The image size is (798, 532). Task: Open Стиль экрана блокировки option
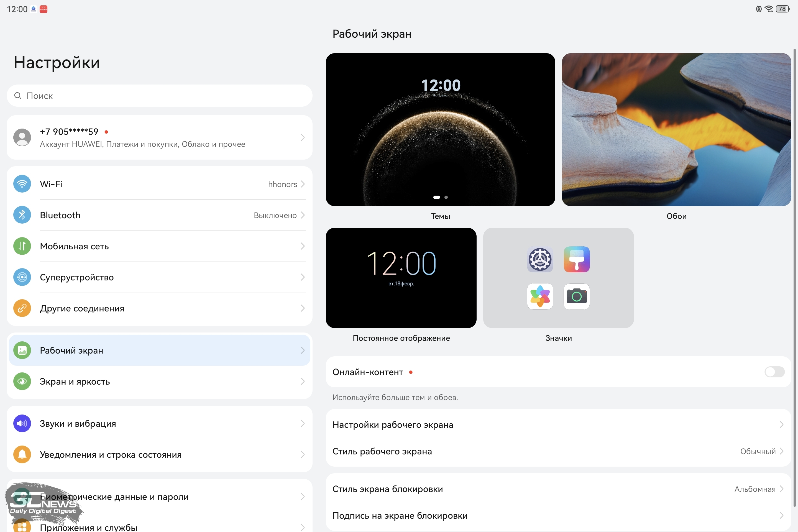pos(559,489)
